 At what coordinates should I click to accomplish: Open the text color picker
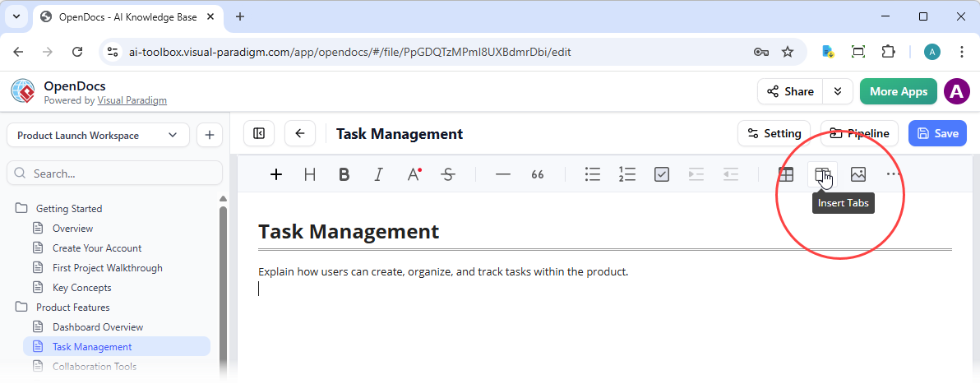(x=414, y=174)
